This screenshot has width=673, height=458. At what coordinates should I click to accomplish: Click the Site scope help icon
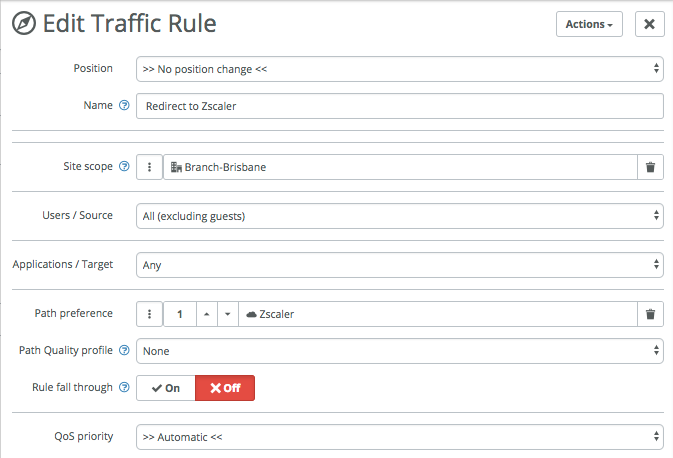pos(124,167)
